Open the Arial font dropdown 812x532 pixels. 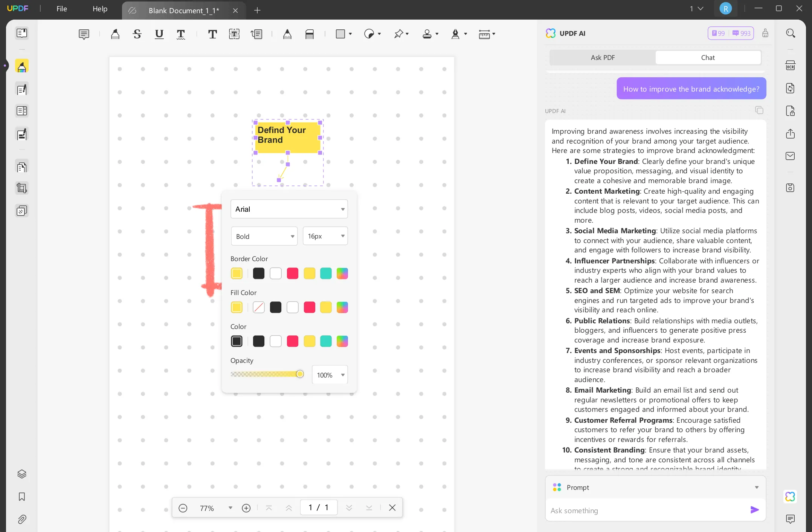coord(289,209)
